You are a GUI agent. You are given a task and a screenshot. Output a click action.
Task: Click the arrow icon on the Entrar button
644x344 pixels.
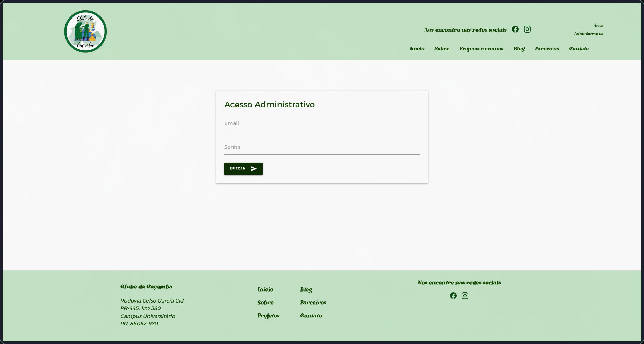click(x=254, y=168)
